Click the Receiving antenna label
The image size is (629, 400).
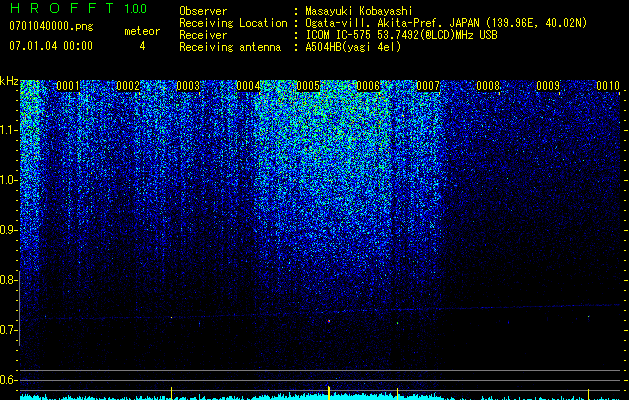coord(230,47)
